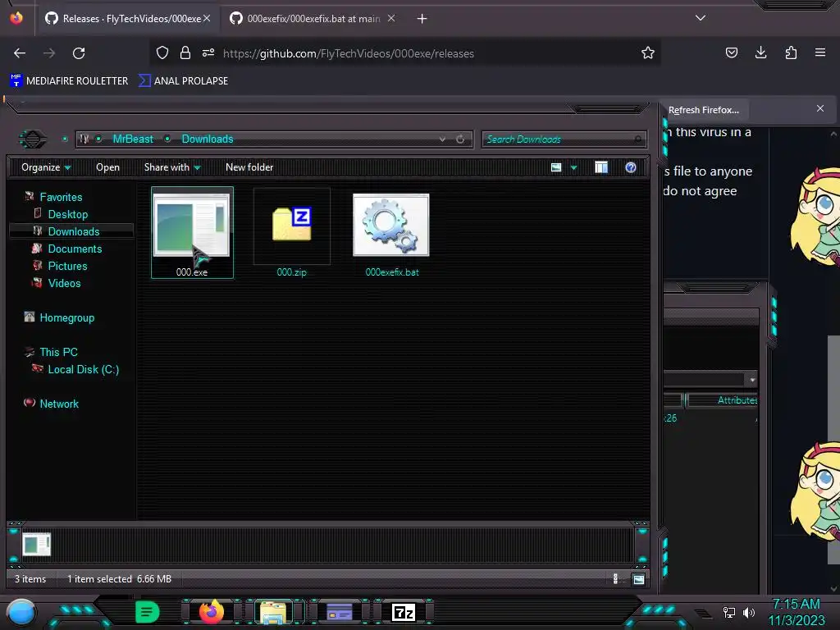Open Firefox application hamburger menu
This screenshot has width=840, height=630.
point(820,52)
